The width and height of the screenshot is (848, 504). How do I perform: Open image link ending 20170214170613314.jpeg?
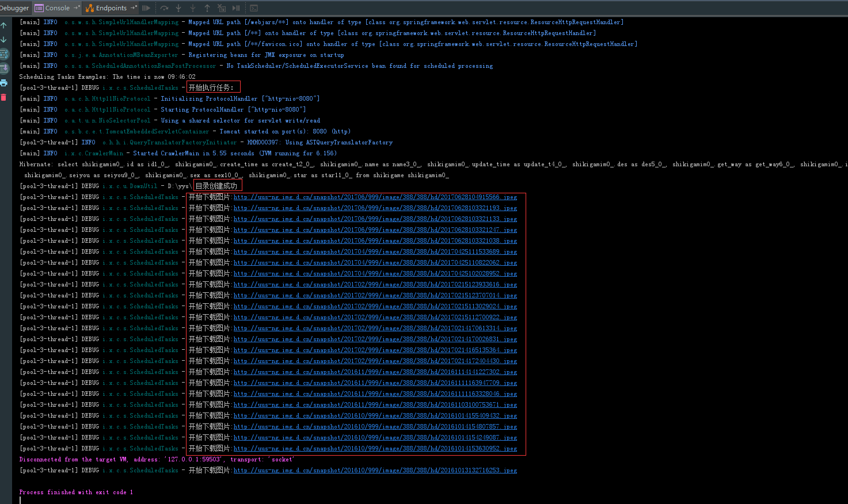click(x=375, y=328)
